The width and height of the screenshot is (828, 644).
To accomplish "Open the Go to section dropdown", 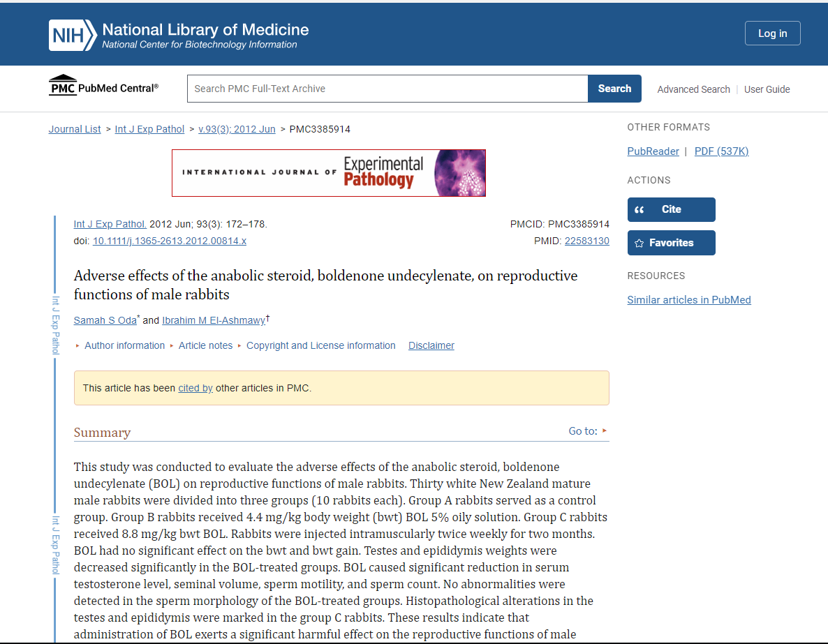I will [588, 431].
